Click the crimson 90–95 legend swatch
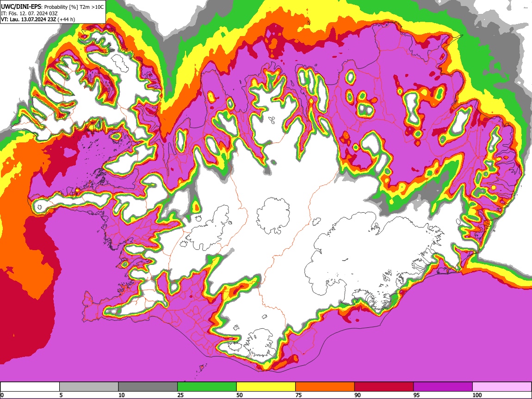Viewport: 532px width, 399px height. (x=384, y=387)
